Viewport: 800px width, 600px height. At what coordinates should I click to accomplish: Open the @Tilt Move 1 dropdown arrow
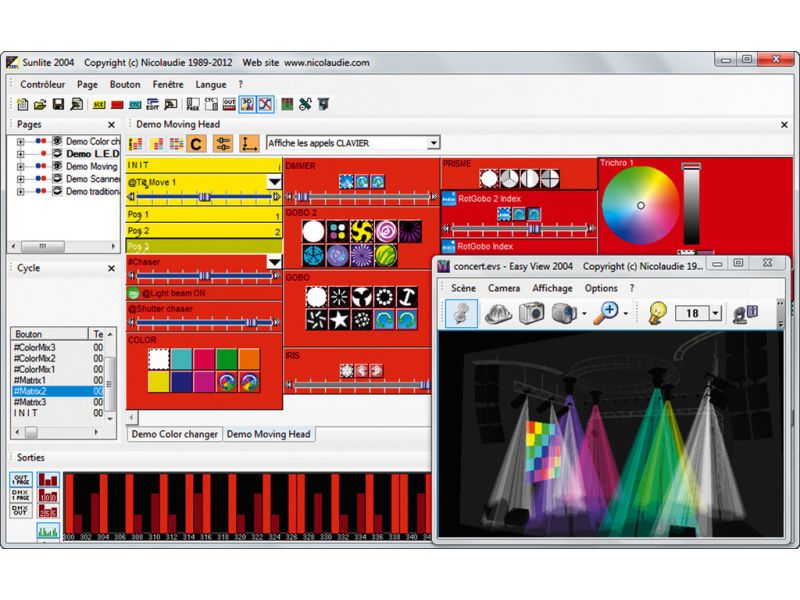(274, 182)
